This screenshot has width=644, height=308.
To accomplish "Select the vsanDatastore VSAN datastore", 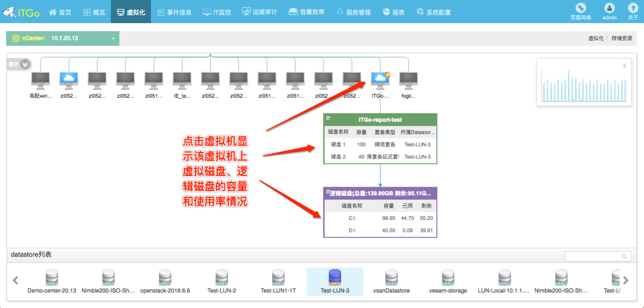I will point(391,281).
